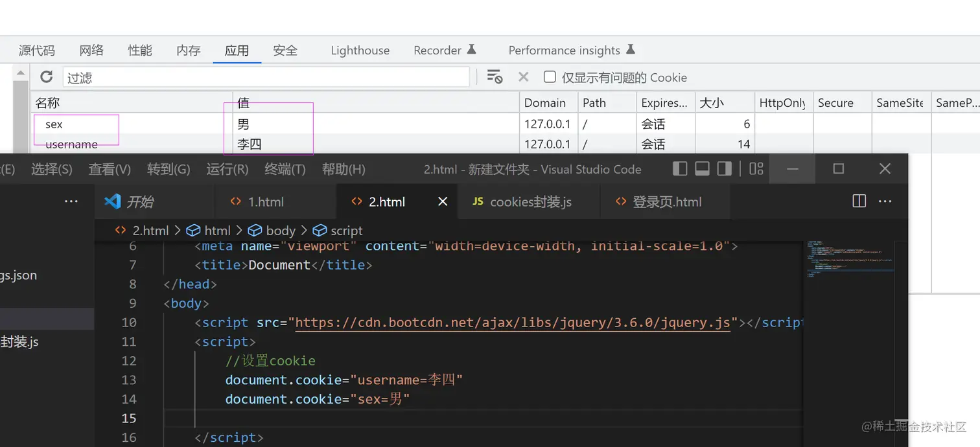Toggle the VS Code secondary sidebar icon
Screen dimensions: 980x447
tap(724, 168)
